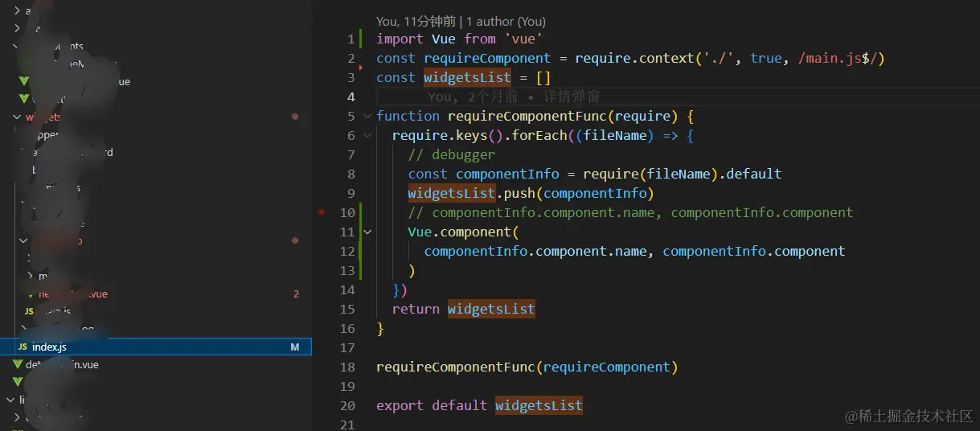Select line number 18 in the gutter
Viewport: 980px width, 431px height.
pyautogui.click(x=347, y=367)
